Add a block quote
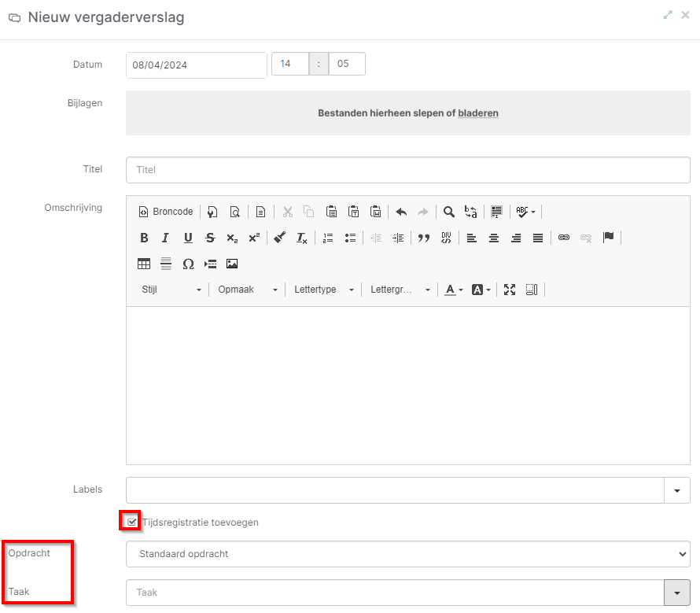The height and width of the screenshot is (613, 700). pos(424,238)
